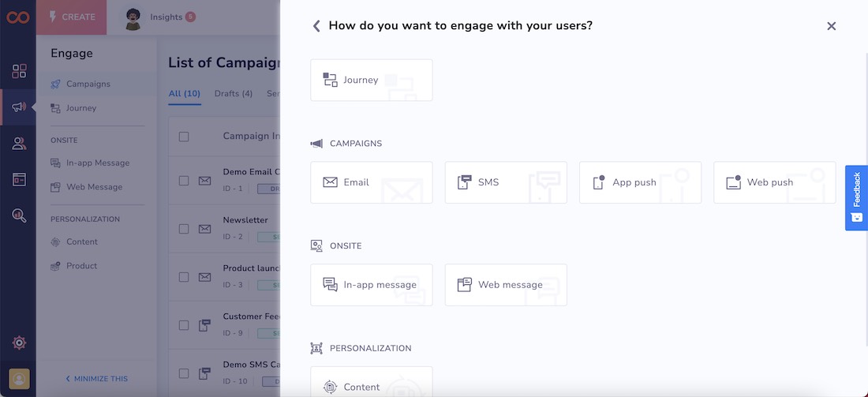The height and width of the screenshot is (397, 868).
Task: Open the users icon in left sidebar
Action: [19, 144]
